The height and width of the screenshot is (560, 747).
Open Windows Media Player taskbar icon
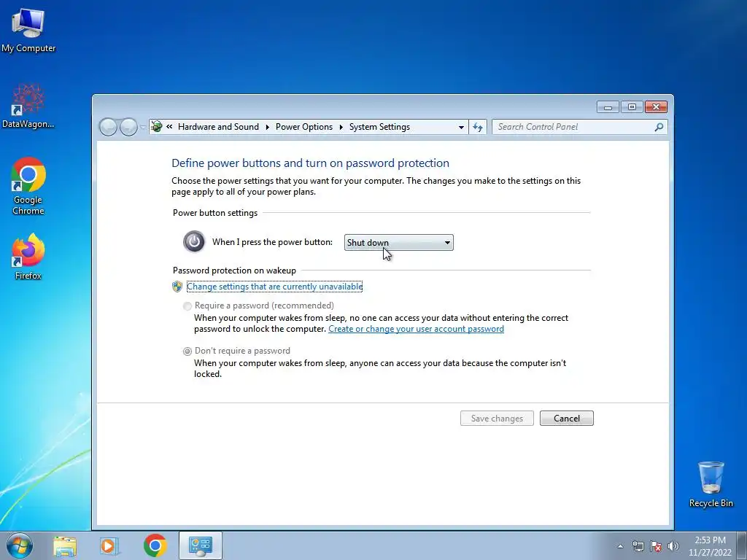109,545
